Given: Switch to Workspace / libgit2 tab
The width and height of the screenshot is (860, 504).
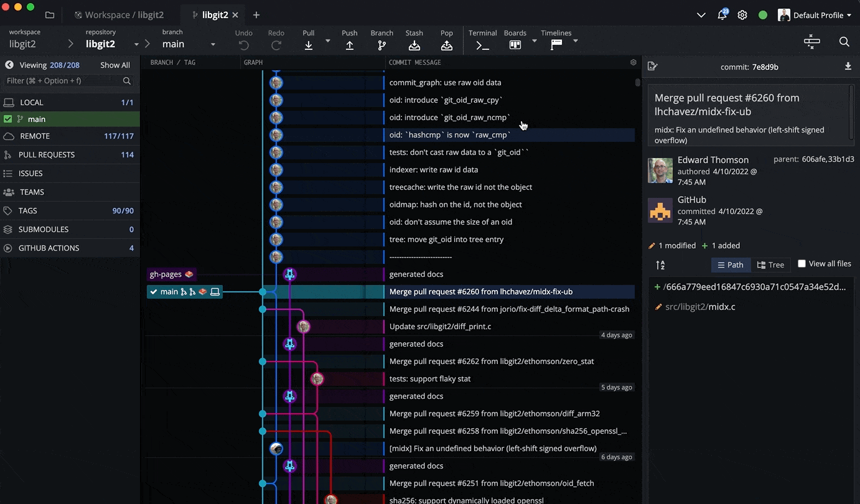Looking at the screenshot, I should coord(121,15).
